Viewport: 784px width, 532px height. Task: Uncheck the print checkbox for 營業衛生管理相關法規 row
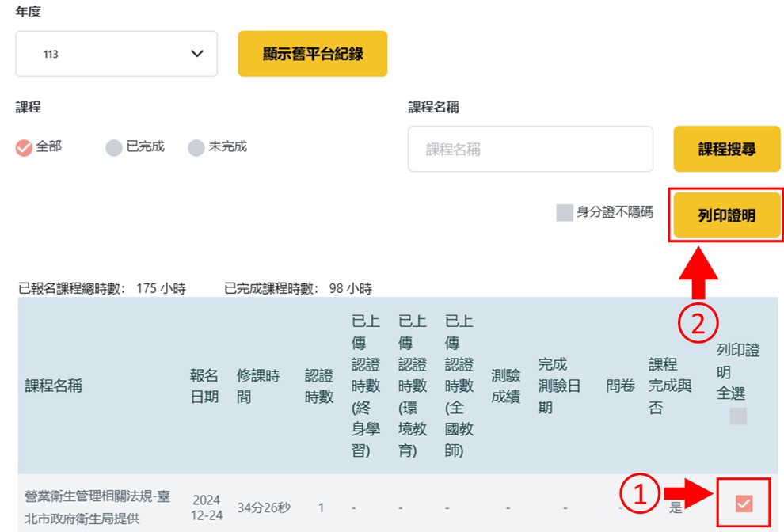[x=744, y=503]
